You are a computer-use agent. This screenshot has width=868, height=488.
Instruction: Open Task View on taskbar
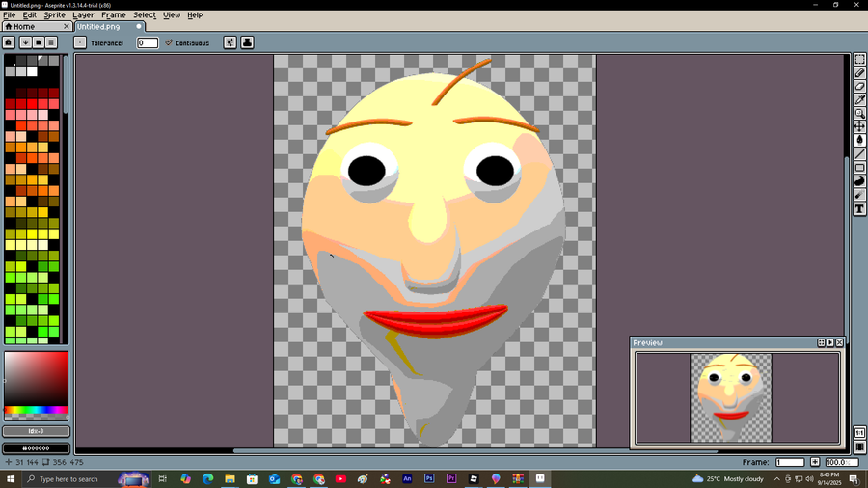(x=162, y=479)
